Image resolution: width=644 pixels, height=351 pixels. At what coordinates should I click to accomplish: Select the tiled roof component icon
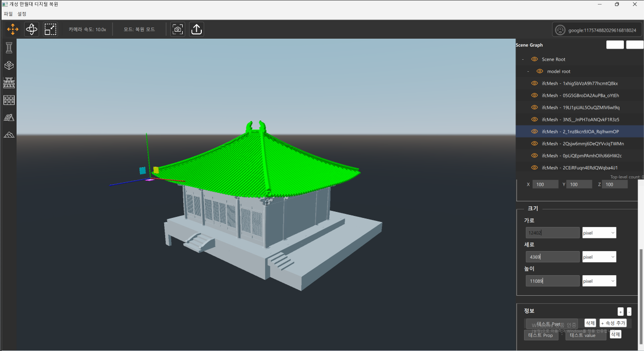coord(9,118)
